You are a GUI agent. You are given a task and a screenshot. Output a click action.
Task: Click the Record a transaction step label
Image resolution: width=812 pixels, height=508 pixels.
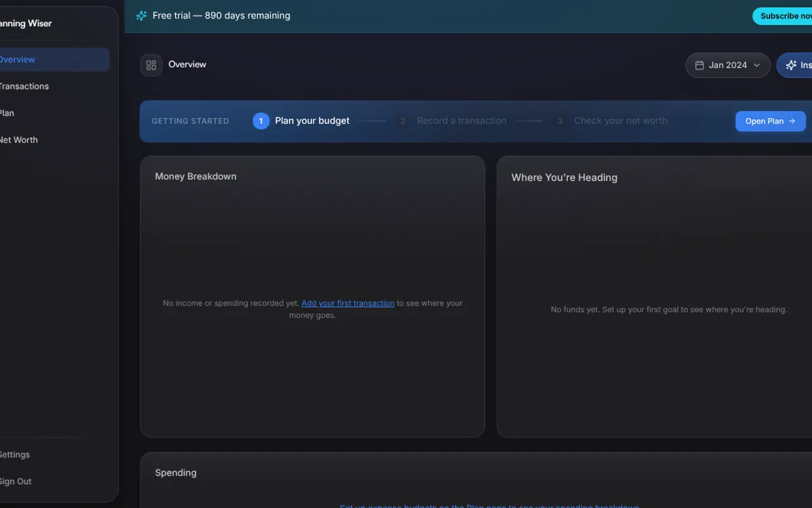click(461, 121)
